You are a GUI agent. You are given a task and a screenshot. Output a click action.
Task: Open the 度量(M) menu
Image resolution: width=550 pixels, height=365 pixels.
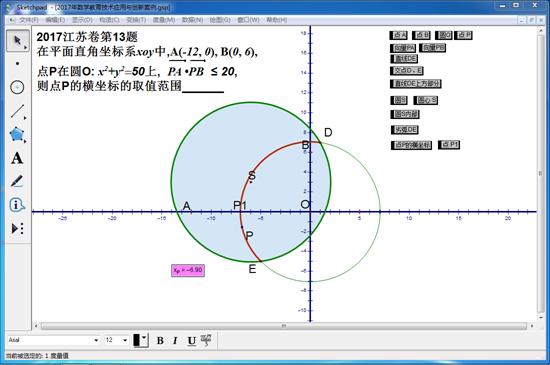tap(164, 20)
